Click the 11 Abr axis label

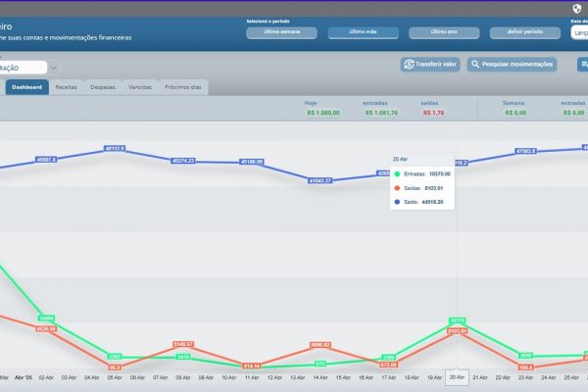(252, 377)
